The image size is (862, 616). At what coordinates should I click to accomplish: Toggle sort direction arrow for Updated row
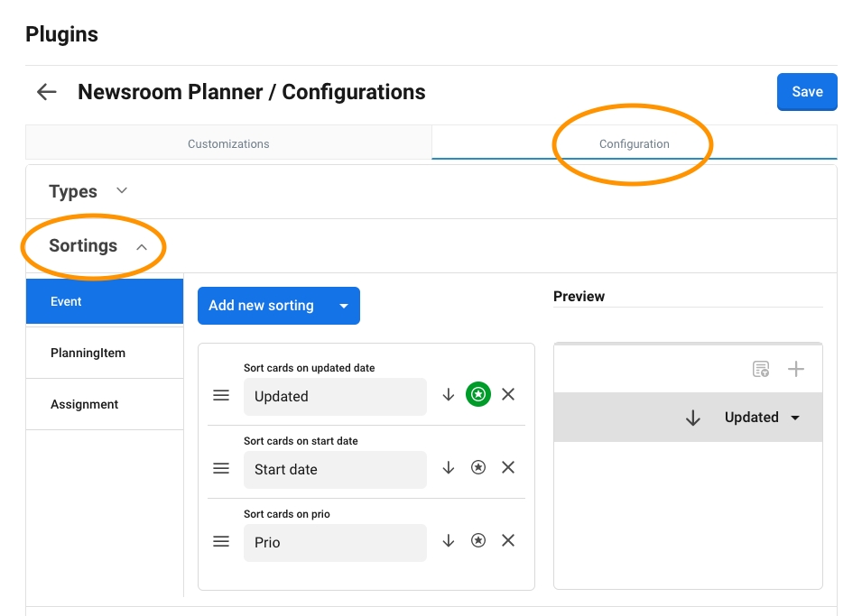pyautogui.click(x=448, y=395)
